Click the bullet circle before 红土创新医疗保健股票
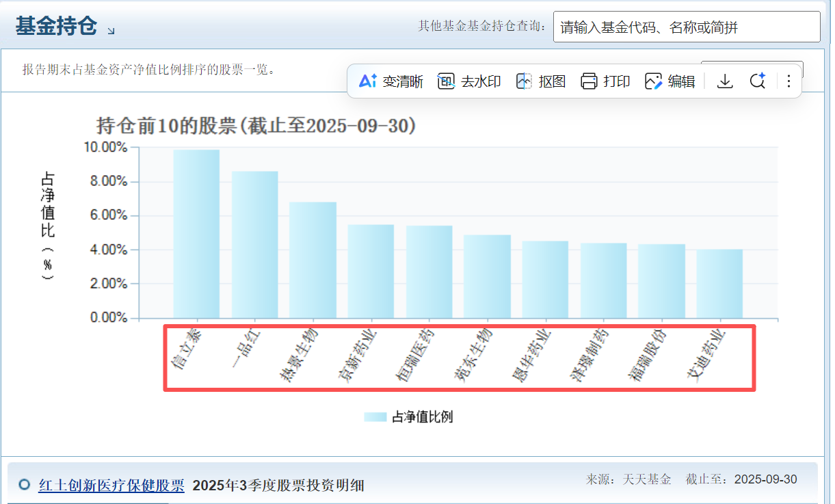The height and width of the screenshot is (504, 835). point(25,484)
